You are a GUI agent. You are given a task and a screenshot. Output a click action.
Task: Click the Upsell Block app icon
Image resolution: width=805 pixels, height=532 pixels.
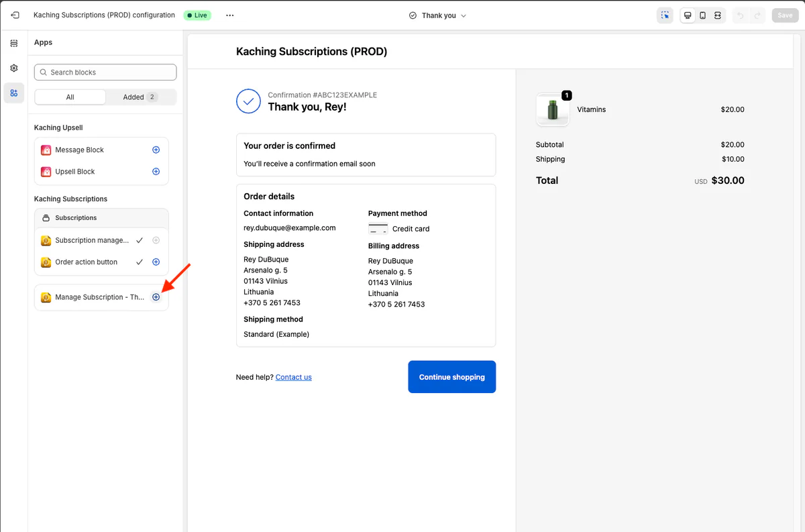coord(46,172)
